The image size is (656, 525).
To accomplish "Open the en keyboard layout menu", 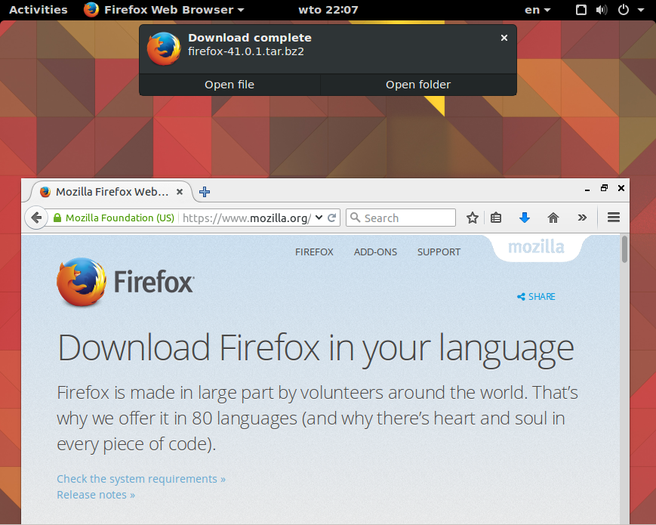I will (537, 10).
